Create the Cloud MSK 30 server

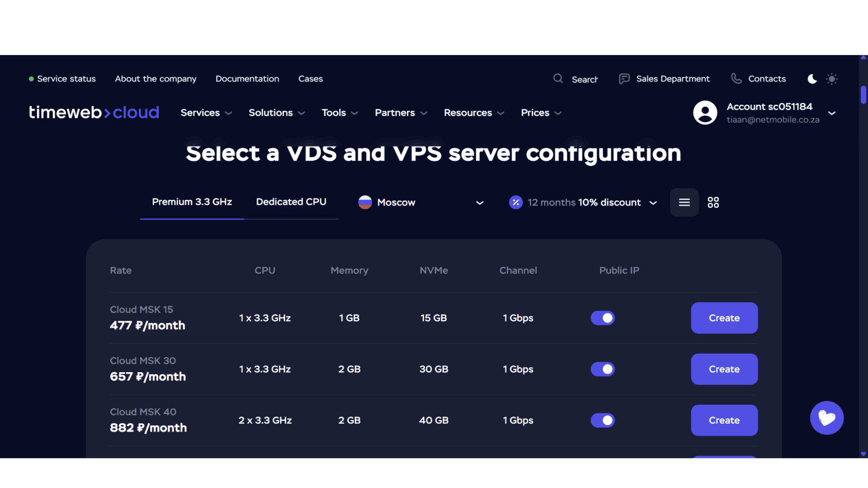(724, 369)
